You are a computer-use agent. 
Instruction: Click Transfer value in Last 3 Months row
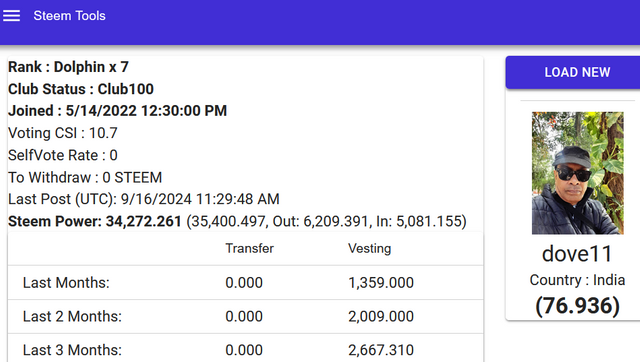pyautogui.click(x=244, y=350)
